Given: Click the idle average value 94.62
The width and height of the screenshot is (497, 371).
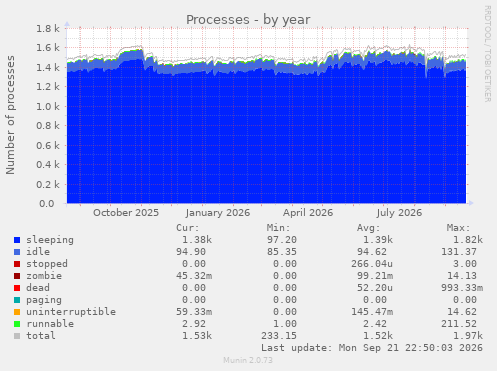Looking at the screenshot, I should [372, 252].
